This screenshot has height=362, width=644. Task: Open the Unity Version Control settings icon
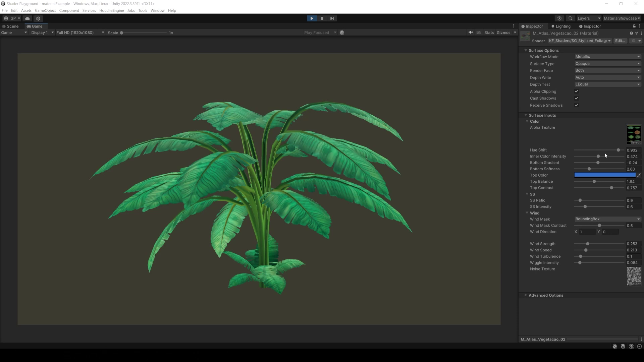pyautogui.click(x=38, y=18)
